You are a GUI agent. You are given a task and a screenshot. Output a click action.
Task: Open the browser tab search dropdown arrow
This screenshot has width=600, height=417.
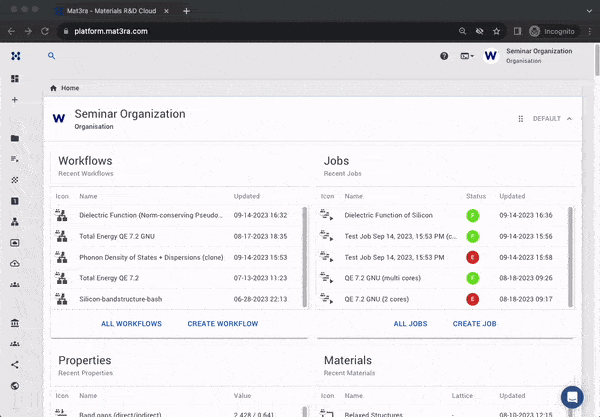pos(589,11)
